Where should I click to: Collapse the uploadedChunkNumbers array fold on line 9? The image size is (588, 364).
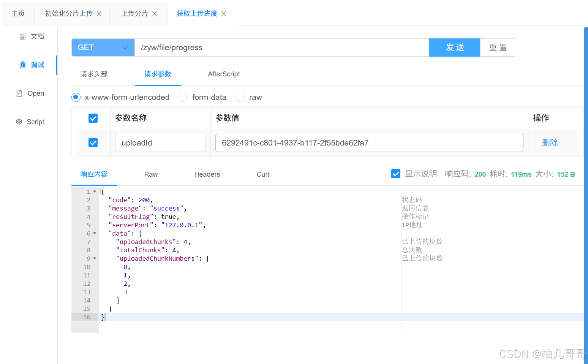(x=95, y=258)
